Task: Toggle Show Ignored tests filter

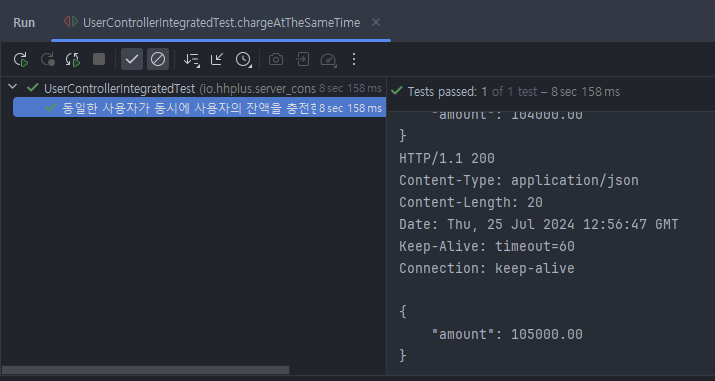Action: click(x=158, y=59)
